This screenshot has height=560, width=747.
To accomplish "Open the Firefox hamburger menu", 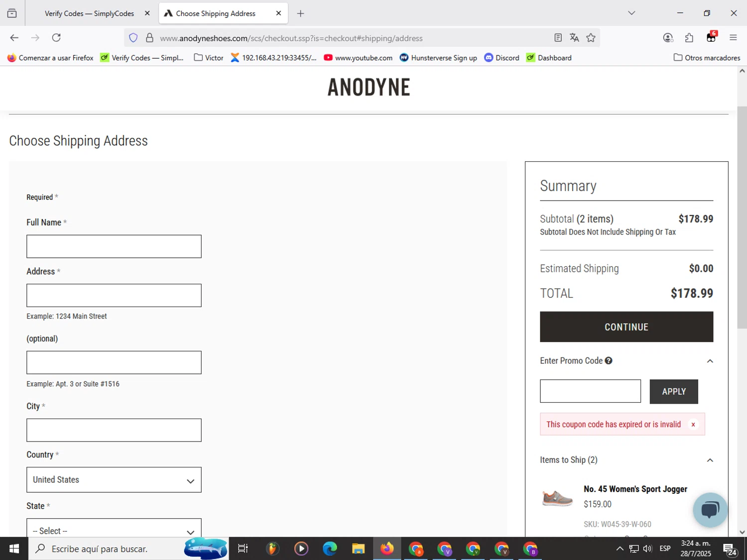I will (733, 38).
